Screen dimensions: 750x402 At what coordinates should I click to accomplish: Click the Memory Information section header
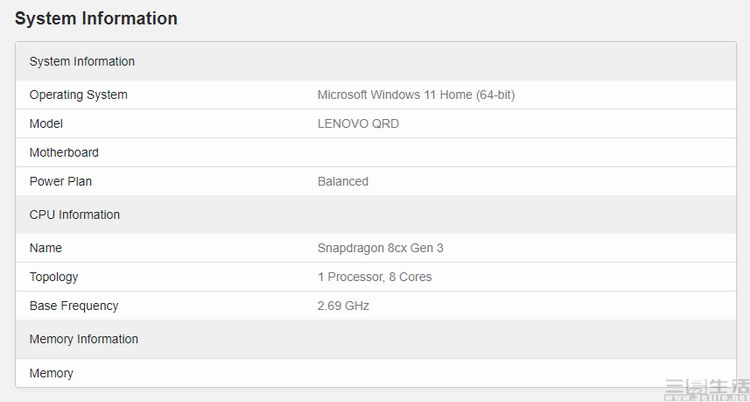[375, 339]
